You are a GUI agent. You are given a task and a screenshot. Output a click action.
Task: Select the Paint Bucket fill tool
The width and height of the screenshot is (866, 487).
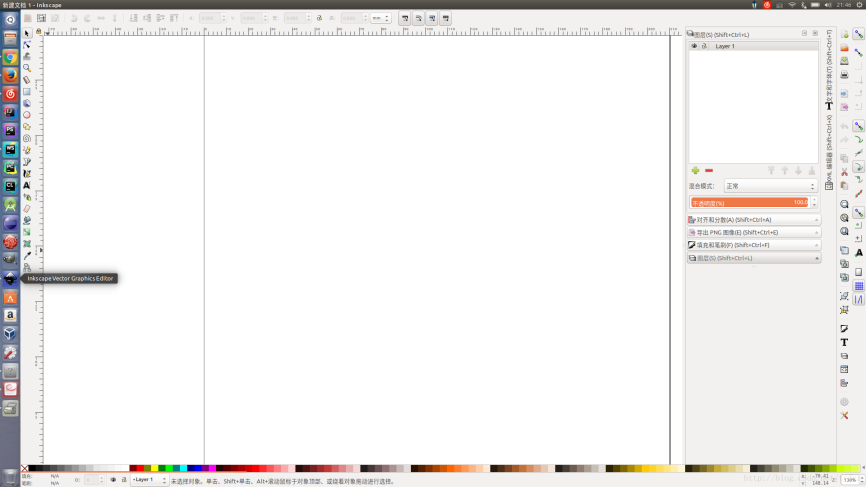(x=27, y=220)
